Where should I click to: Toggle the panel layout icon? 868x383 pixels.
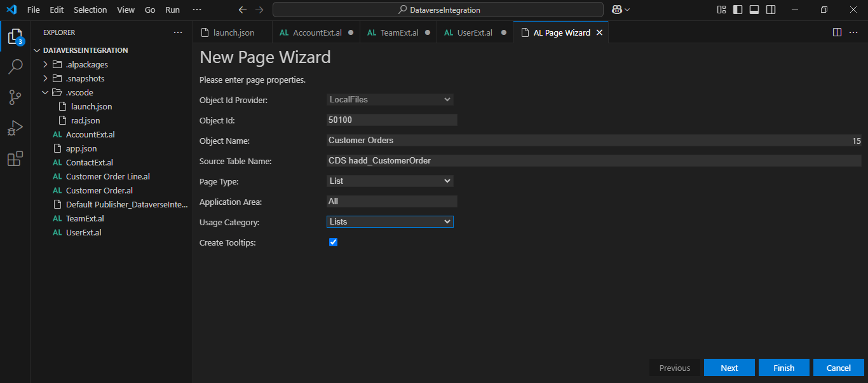pyautogui.click(x=754, y=10)
